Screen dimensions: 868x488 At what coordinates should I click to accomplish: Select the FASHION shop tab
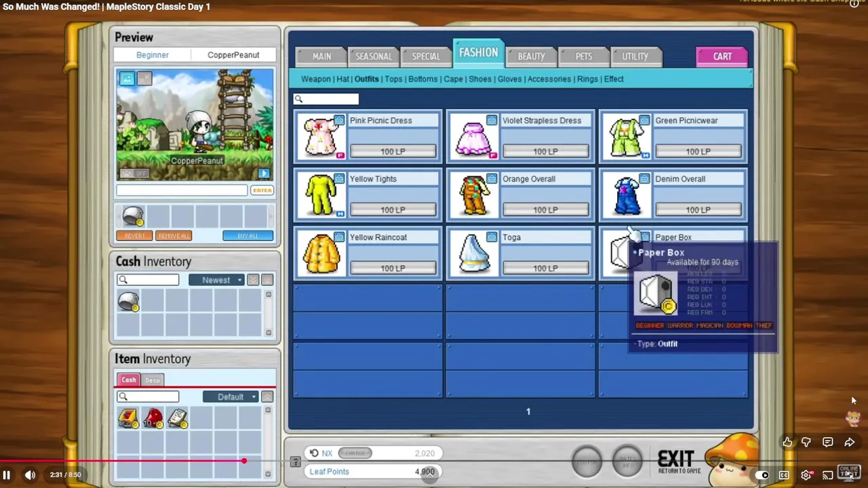point(478,53)
